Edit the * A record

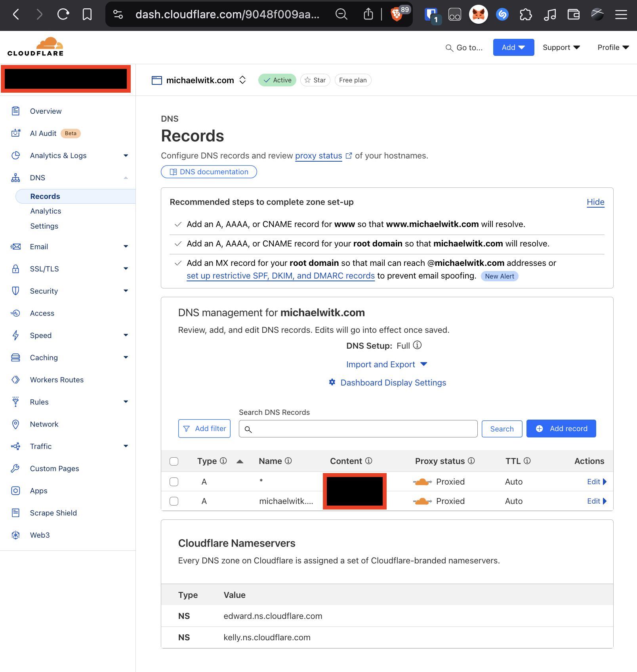point(597,482)
